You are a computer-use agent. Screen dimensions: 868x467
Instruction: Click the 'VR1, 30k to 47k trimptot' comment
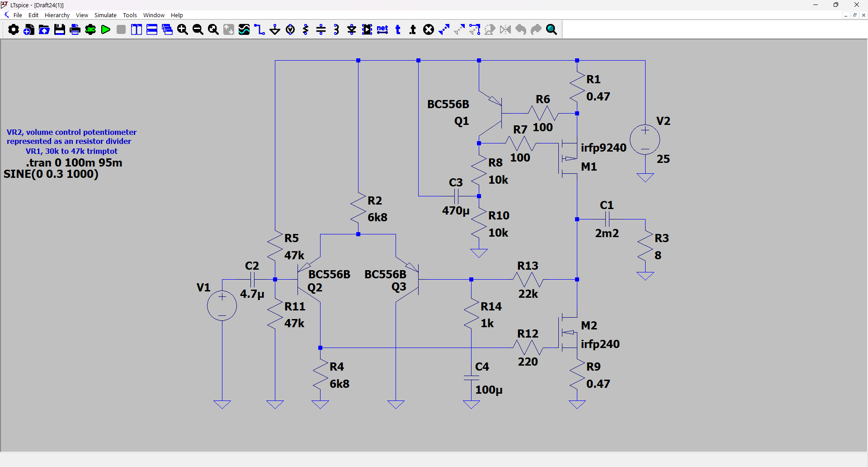[71, 151]
